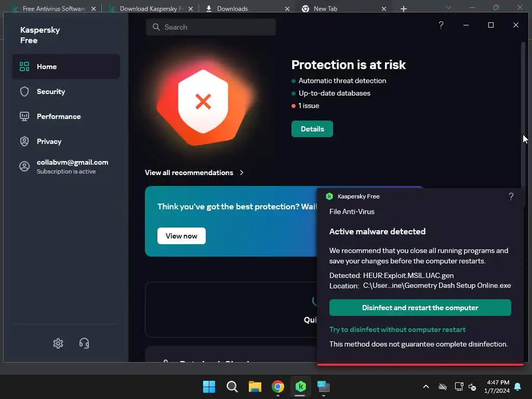The height and width of the screenshot is (399, 532).
Task: Open the Home section in Kaspersky sidebar
Action: [66, 66]
